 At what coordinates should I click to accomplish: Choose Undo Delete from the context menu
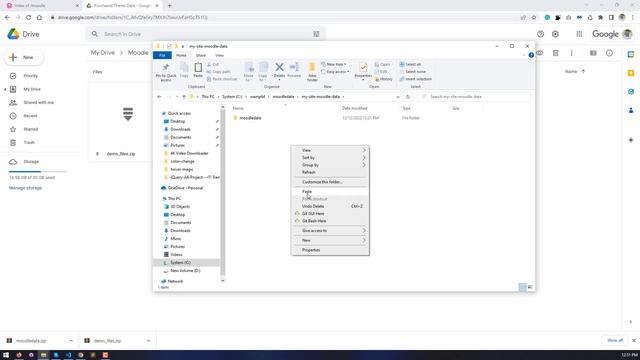(330, 206)
